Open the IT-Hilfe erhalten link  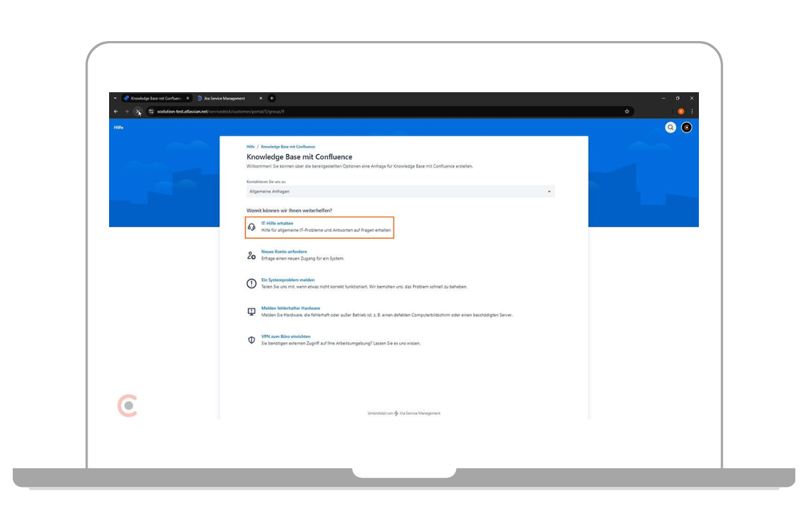coord(277,223)
